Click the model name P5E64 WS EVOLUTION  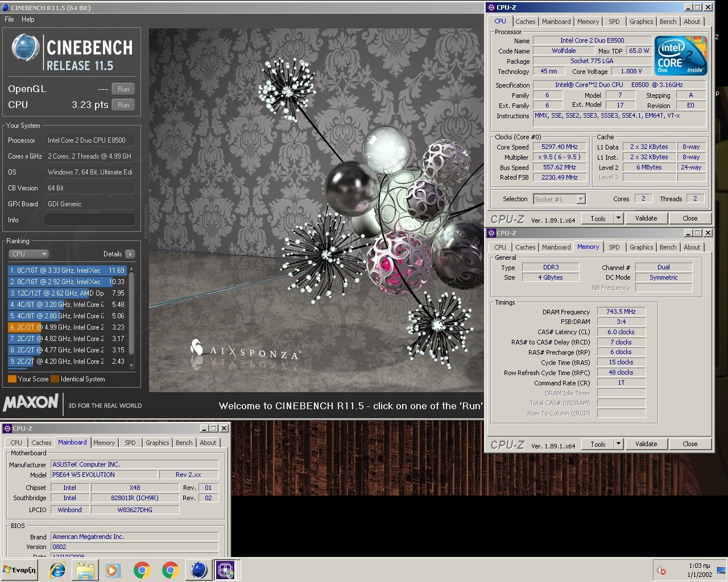[104, 475]
